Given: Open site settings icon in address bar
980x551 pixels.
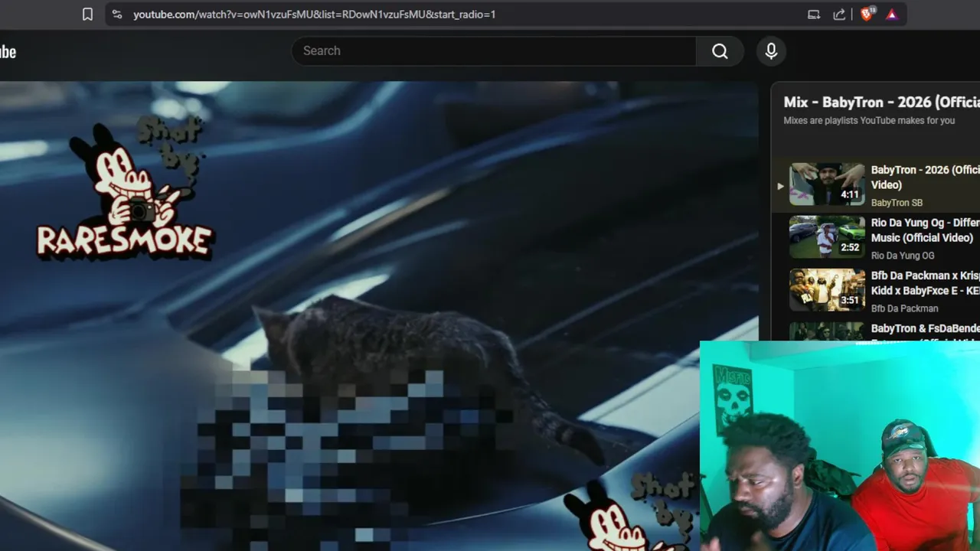Looking at the screenshot, I should pos(116,15).
